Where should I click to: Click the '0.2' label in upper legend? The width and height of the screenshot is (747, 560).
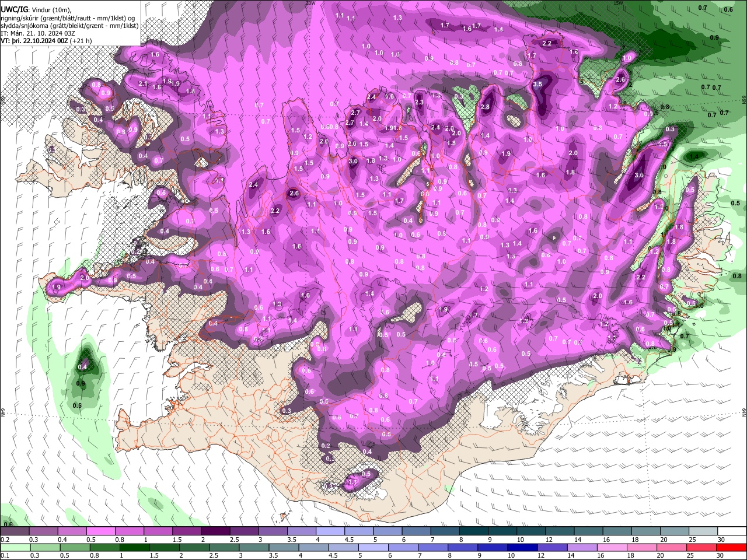[5, 540]
